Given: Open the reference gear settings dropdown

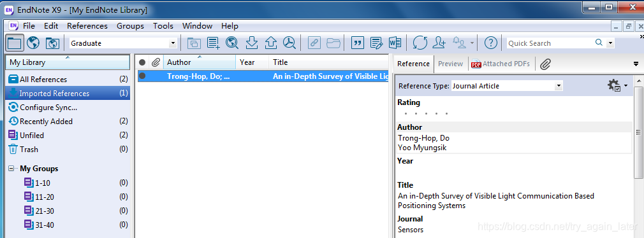Looking at the screenshot, I should coord(617,86).
